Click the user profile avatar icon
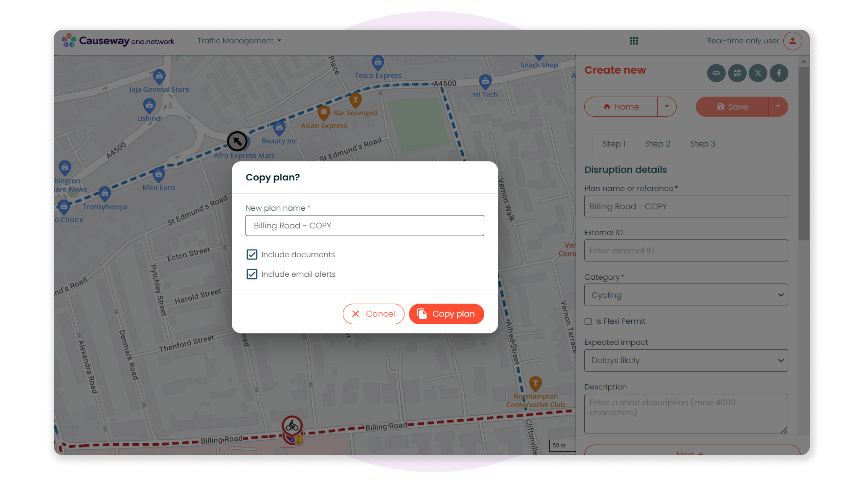This screenshot has height=488, width=868. [793, 41]
